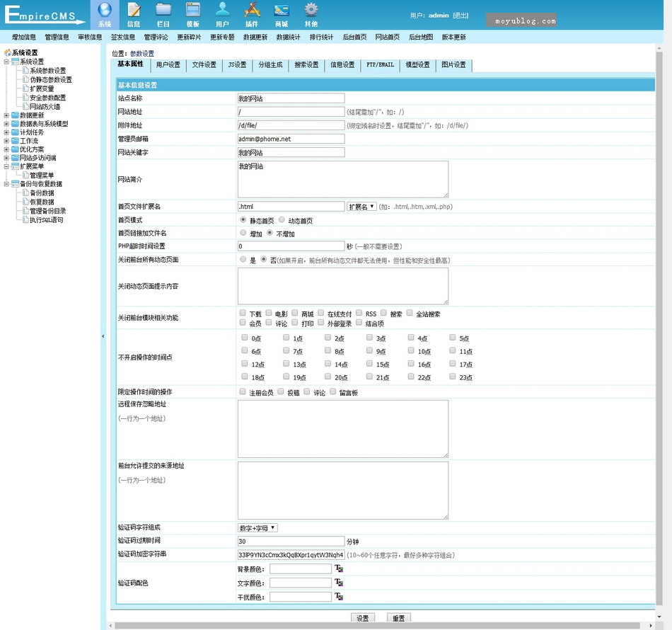Click the 文字颜色 color field
Image resolution: width=672 pixels, height=630 pixels.
coord(301,583)
